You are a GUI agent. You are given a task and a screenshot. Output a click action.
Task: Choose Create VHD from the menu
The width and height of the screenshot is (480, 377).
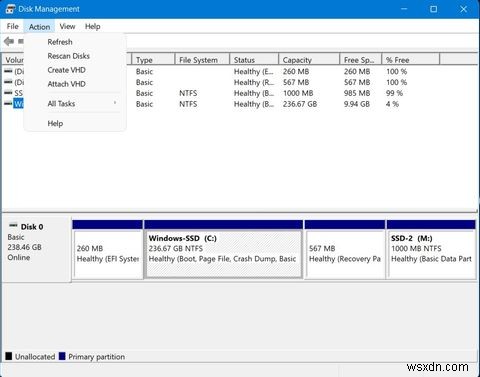[66, 70]
